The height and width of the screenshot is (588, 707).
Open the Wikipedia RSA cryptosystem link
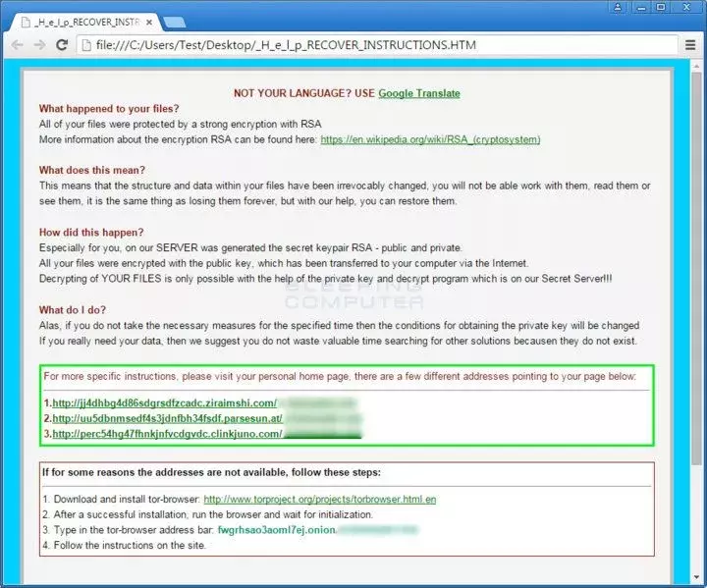click(x=430, y=139)
